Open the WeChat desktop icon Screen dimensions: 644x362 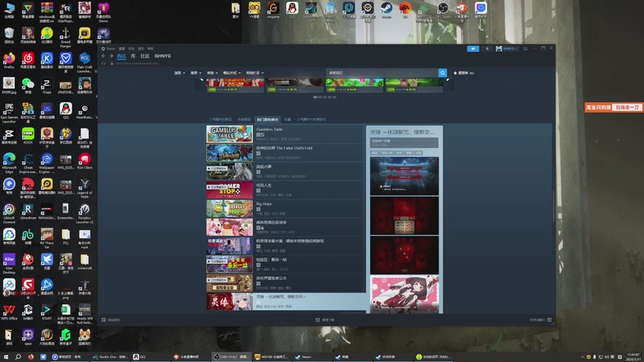[28, 86]
